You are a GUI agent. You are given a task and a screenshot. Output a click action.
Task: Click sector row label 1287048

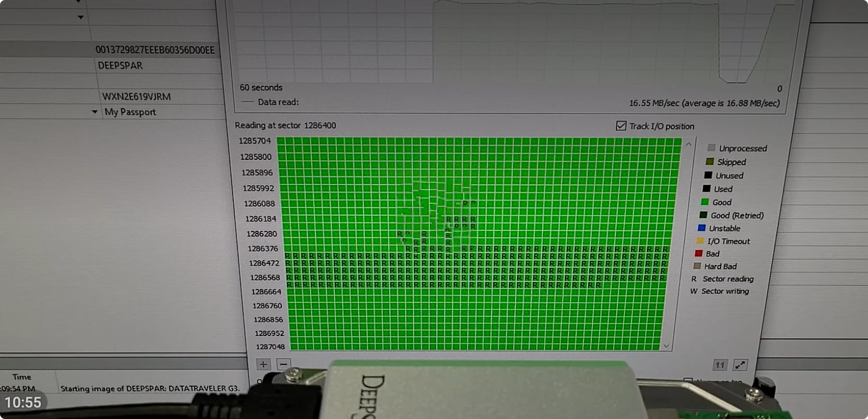[270, 346]
